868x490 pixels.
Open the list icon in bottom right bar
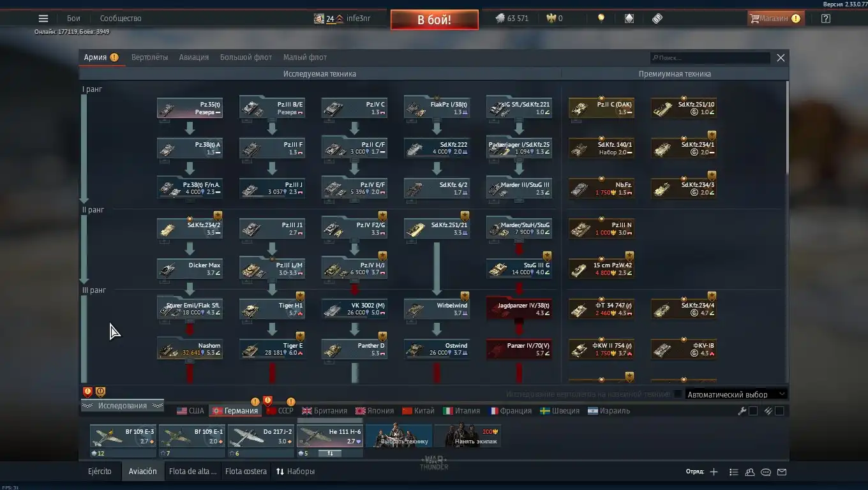coord(733,472)
